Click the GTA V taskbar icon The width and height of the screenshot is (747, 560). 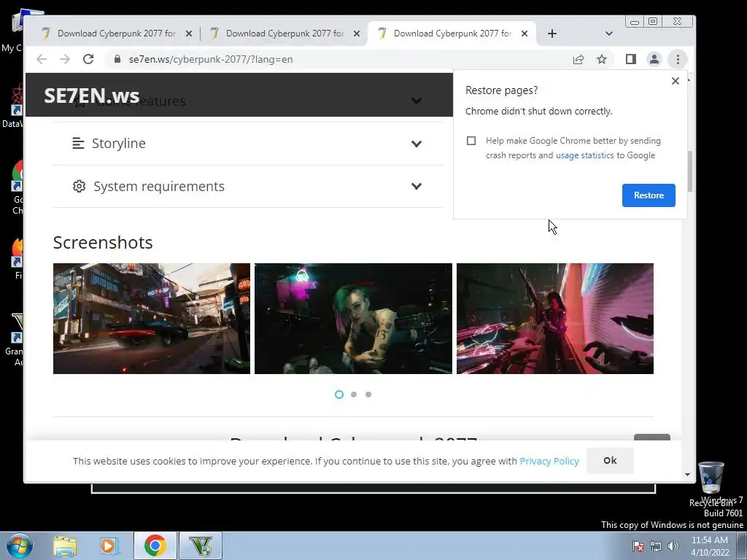[x=201, y=545]
